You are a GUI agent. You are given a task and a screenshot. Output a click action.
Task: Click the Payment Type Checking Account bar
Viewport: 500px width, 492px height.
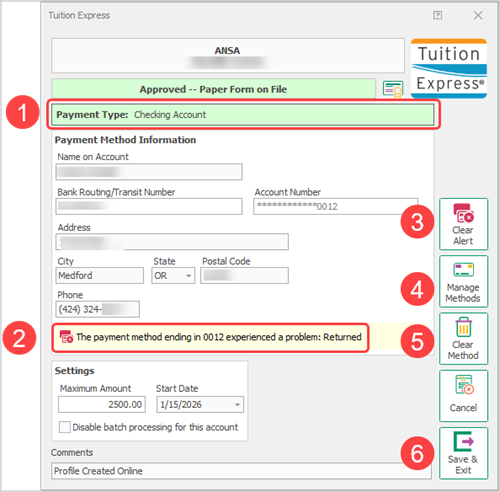(x=243, y=115)
